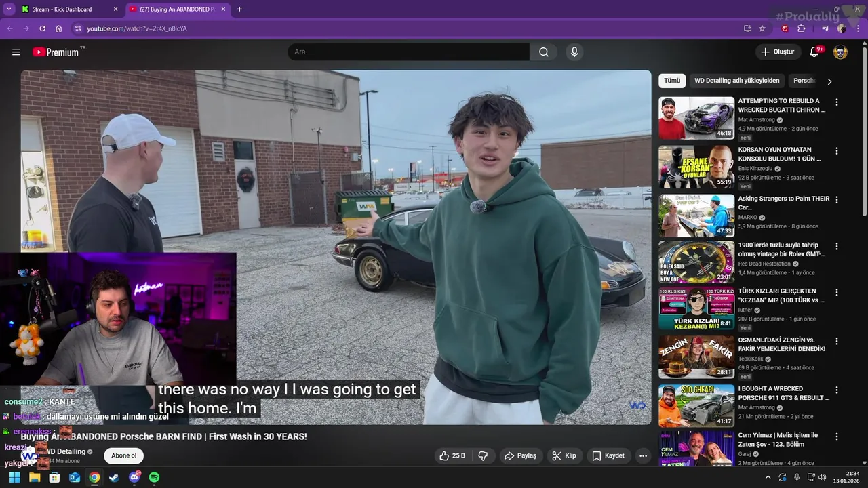View site information icon in address bar
The width and height of the screenshot is (868, 488).
pos(78,28)
